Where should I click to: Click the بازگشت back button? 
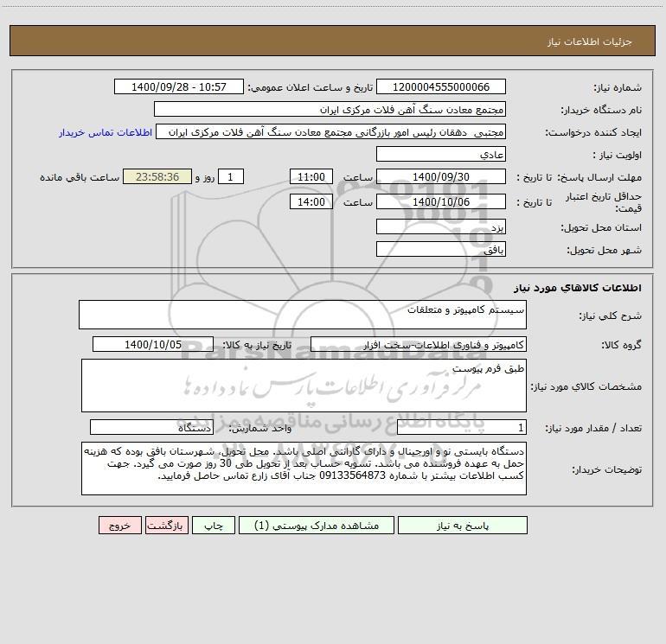click(166, 526)
